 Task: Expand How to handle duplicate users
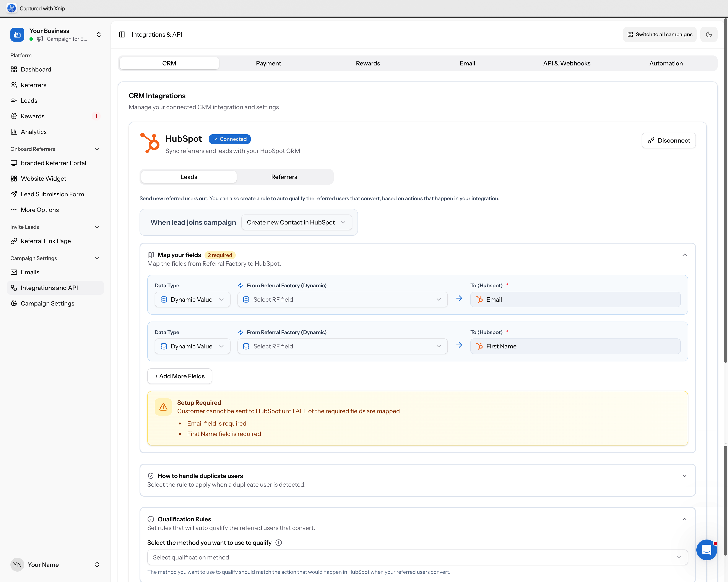[684, 476]
